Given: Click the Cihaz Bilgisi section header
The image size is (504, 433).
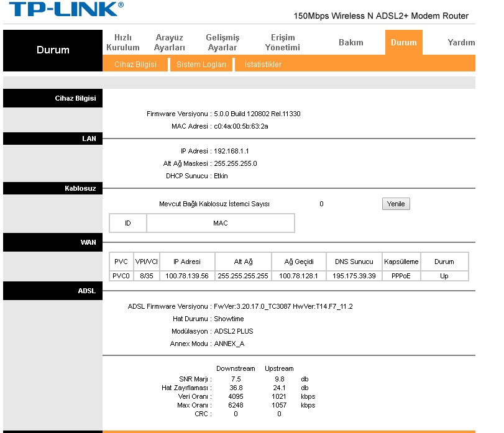Looking at the screenshot, I should point(53,98).
